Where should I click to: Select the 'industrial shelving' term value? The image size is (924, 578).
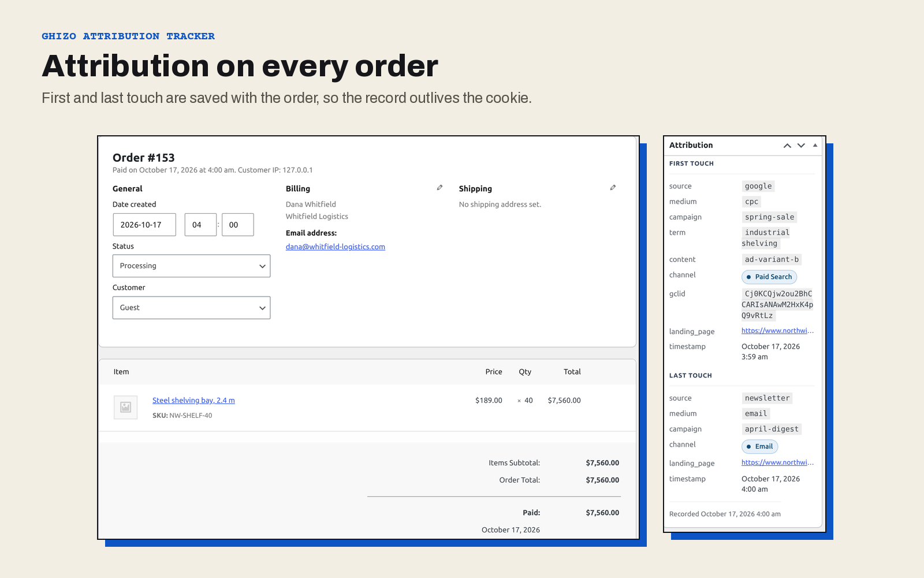[x=766, y=238]
